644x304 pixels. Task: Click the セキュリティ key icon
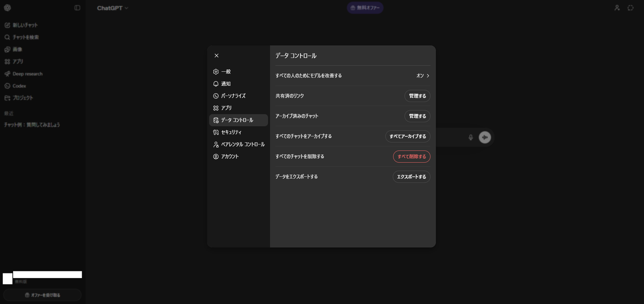(216, 132)
